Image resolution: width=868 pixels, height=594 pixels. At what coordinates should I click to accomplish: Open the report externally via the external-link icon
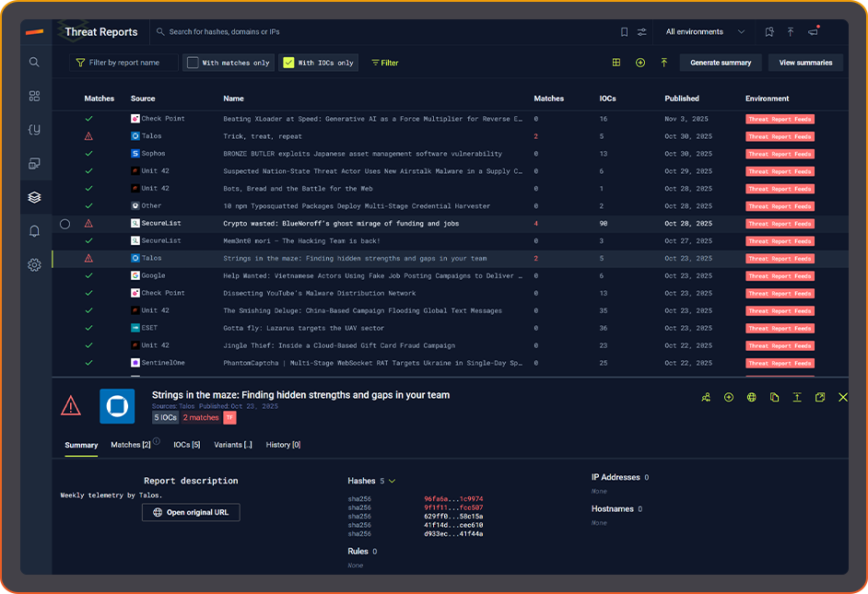point(818,397)
